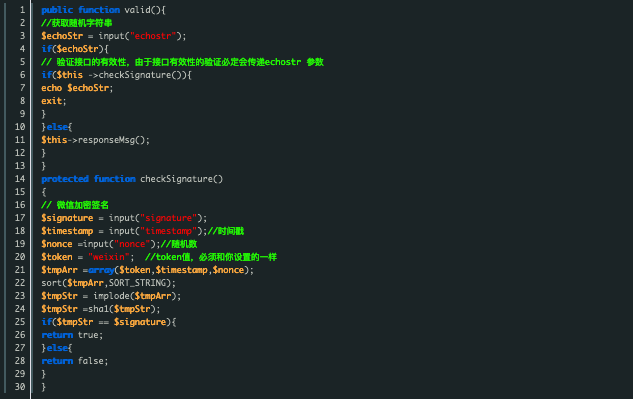The height and width of the screenshot is (399, 633).
Task: Click the array keyword on line 21
Action: tap(101, 270)
